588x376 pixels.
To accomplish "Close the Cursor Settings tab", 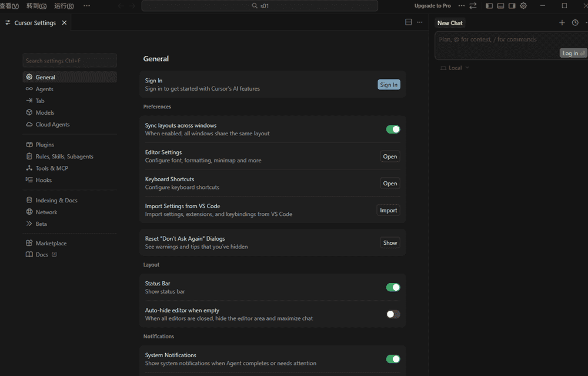I will [x=65, y=23].
